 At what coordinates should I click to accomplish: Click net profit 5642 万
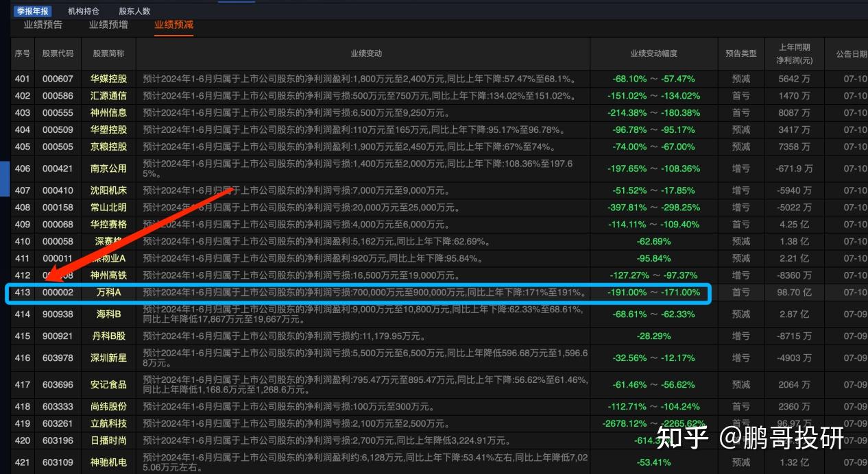(794, 79)
